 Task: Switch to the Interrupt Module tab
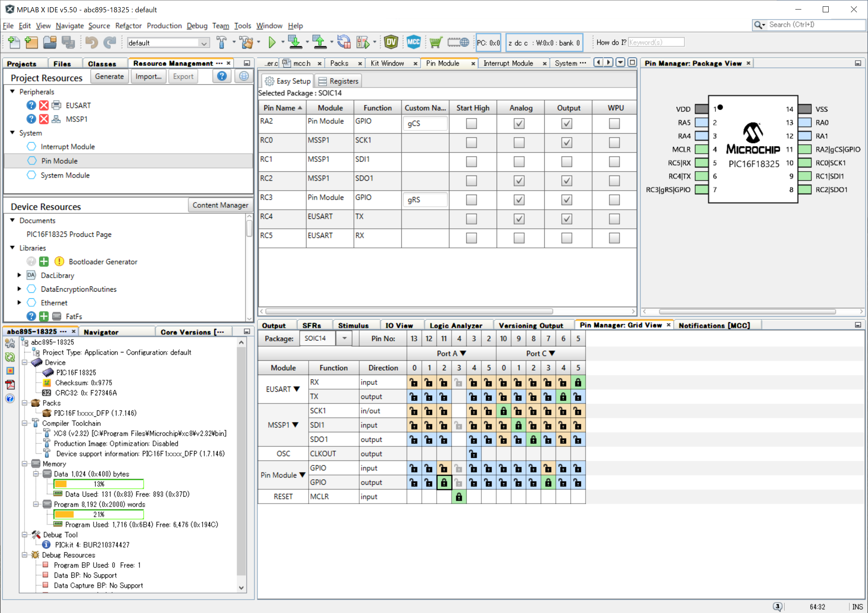pos(508,63)
